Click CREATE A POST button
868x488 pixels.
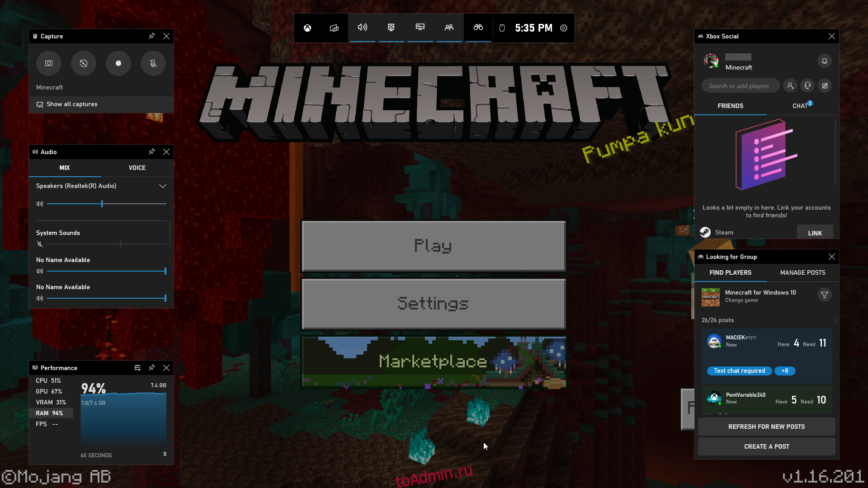[767, 446]
